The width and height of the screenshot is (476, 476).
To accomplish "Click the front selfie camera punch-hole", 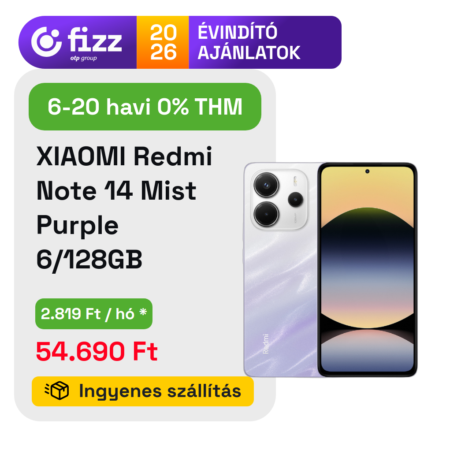I will pos(367,171).
